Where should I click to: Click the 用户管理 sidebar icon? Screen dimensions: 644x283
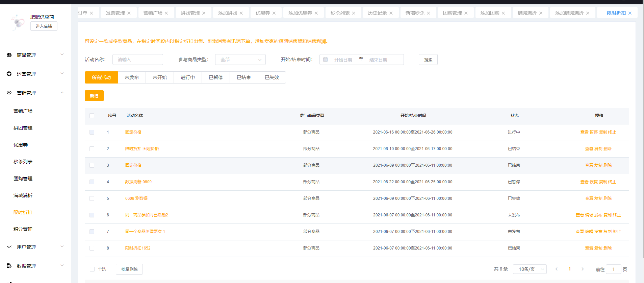point(9,247)
